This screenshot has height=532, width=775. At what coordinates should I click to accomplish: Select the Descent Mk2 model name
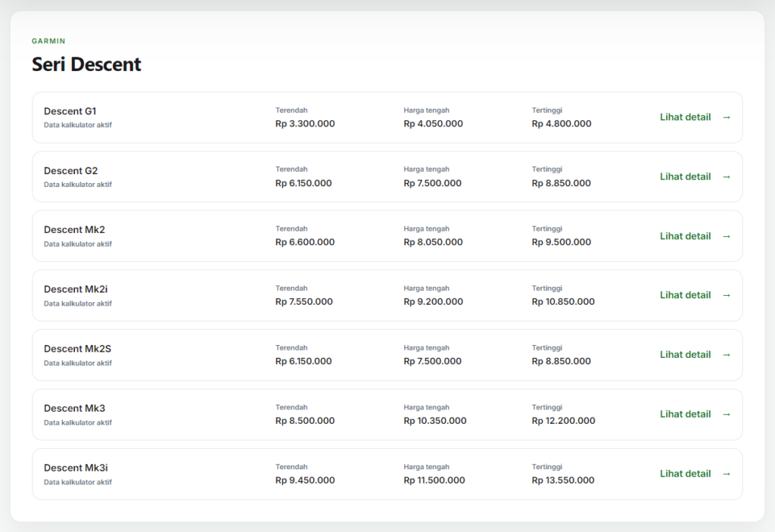[x=74, y=230]
